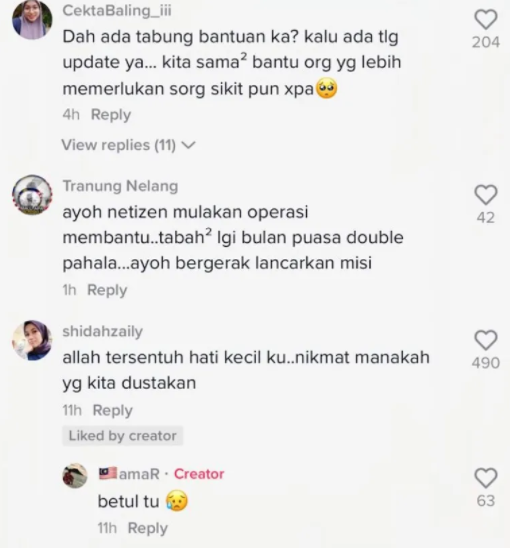This screenshot has height=549, width=510.
Task: Reply to Tranung Nelang's comment
Action: coord(107,290)
